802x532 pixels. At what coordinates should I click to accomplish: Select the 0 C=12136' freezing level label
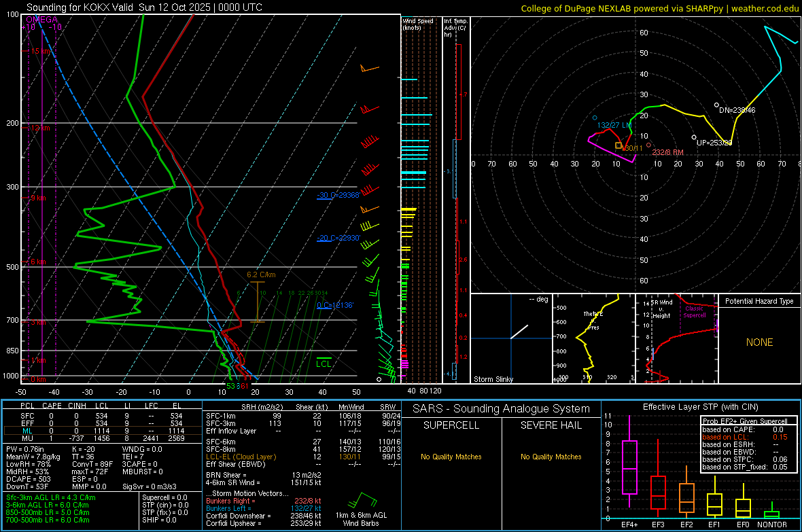tap(335, 305)
